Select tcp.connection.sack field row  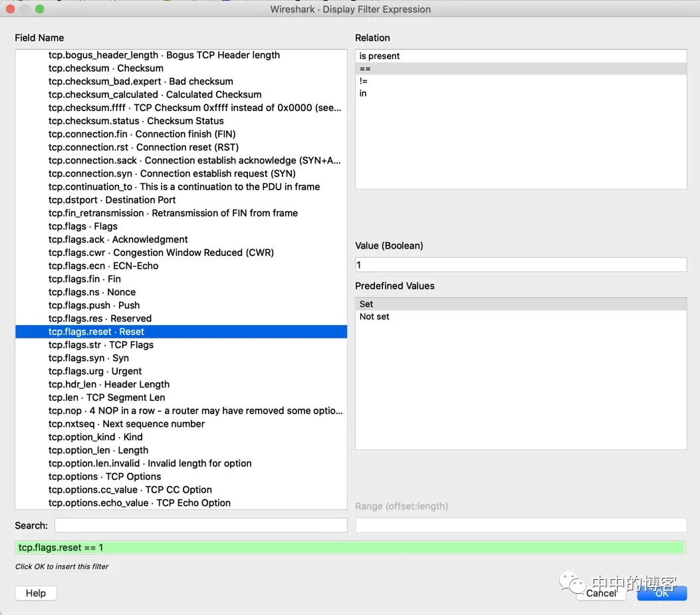181,160
